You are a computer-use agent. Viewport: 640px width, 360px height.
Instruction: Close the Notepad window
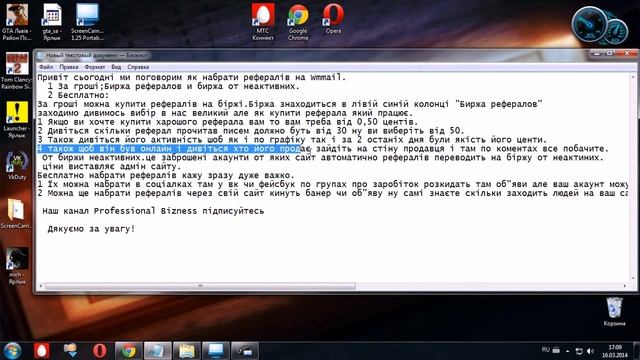627,53
